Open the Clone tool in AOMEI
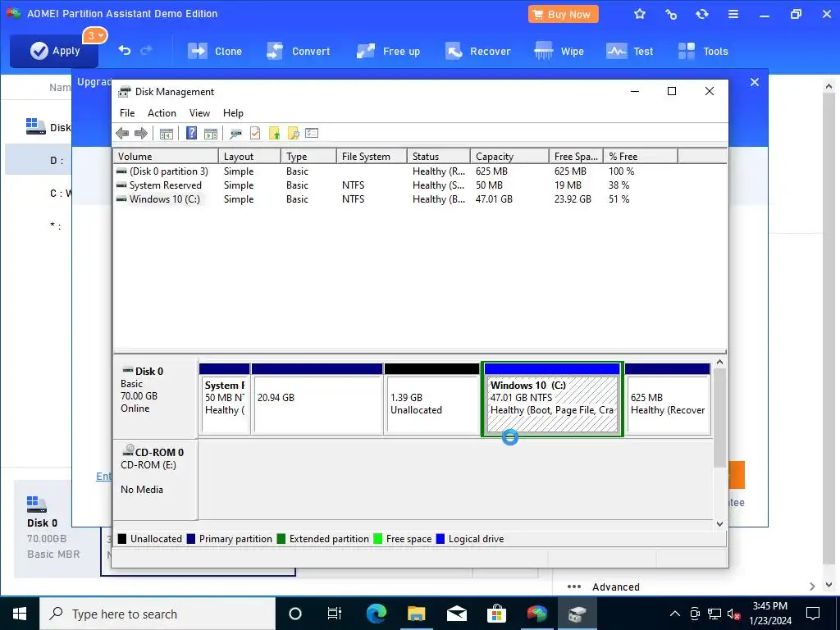The image size is (840, 630). pyautogui.click(x=214, y=52)
